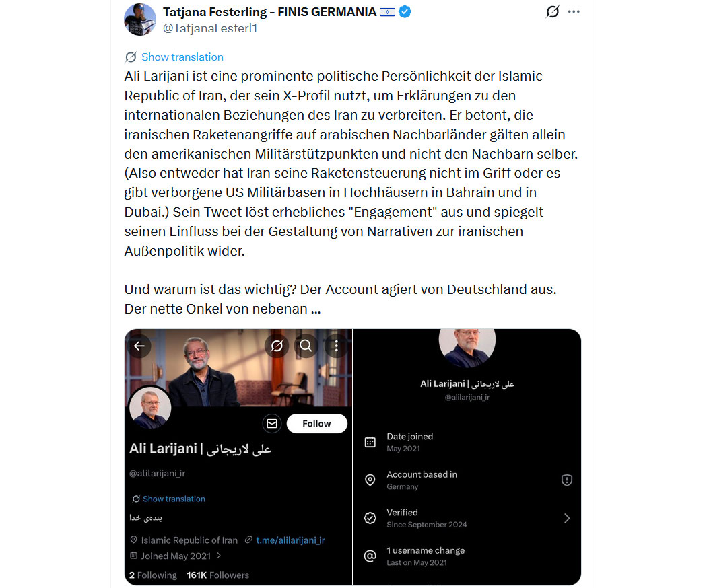
Task: Click the shield info icon beside Germany
Action: pyautogui.click(x=567, y=480)
